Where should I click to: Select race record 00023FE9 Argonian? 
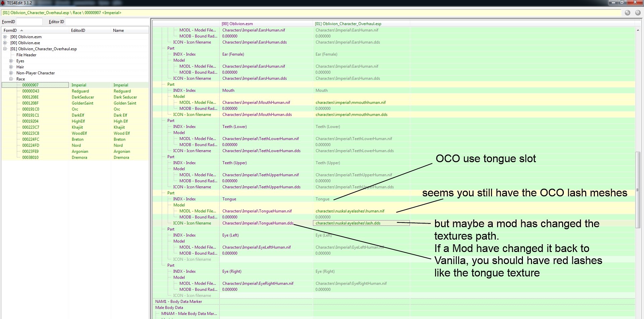75,151
